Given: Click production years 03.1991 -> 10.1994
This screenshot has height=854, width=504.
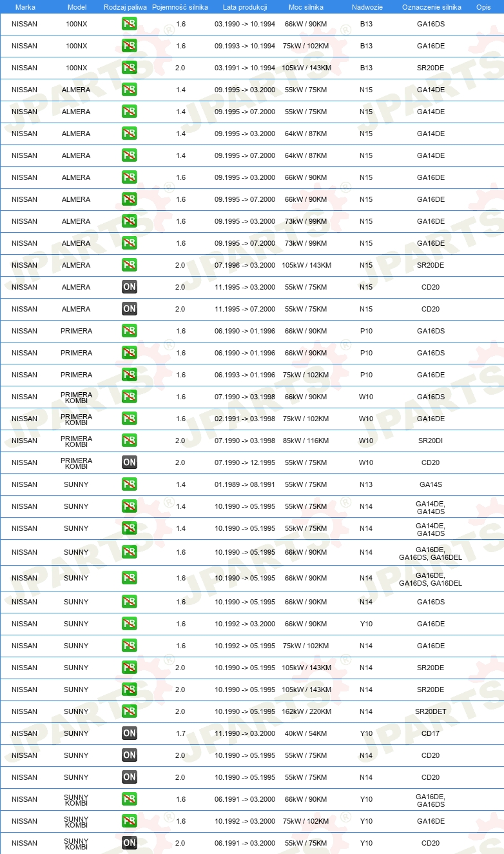Looking at the screenshot, I should tap(245, 68).
